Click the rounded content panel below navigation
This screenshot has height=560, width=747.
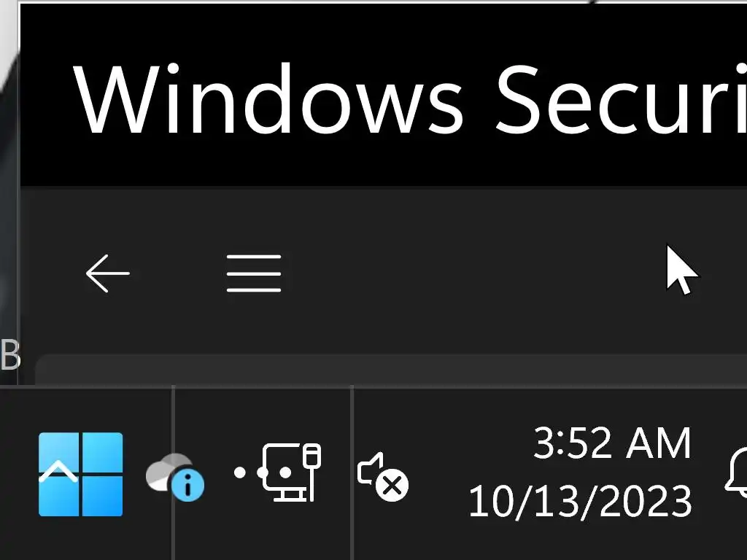pos(365,370)
